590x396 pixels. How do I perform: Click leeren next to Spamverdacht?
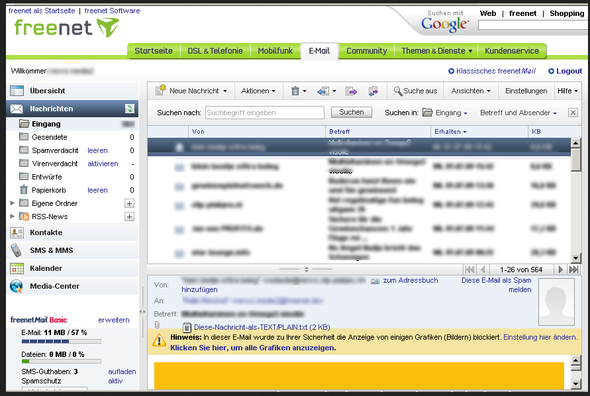tap(97, 151)
